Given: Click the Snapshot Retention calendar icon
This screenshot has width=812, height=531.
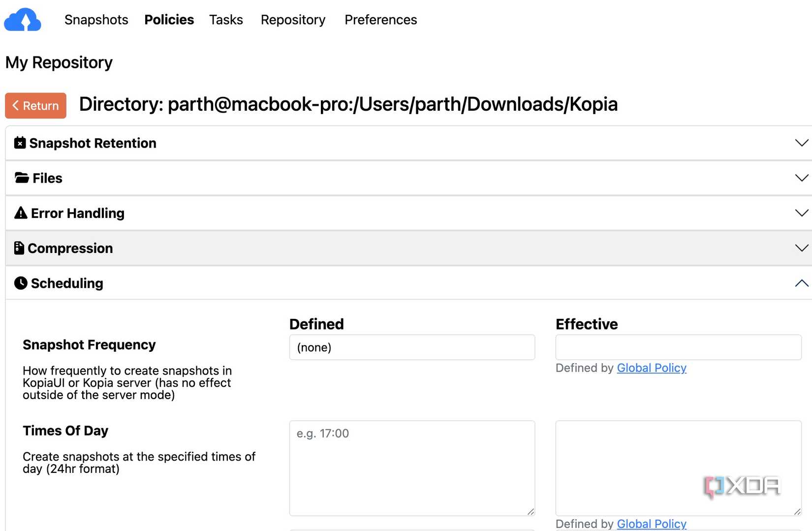Looking at the screenshot, I should click(20, 143).
